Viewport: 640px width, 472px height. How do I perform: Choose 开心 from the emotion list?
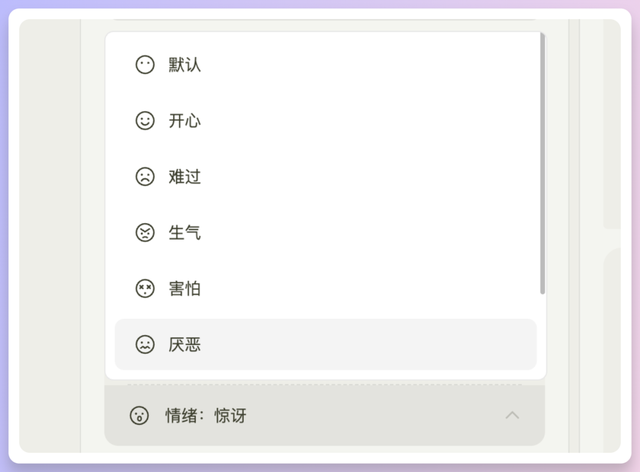pyautogui.click(x=185, y=121)
